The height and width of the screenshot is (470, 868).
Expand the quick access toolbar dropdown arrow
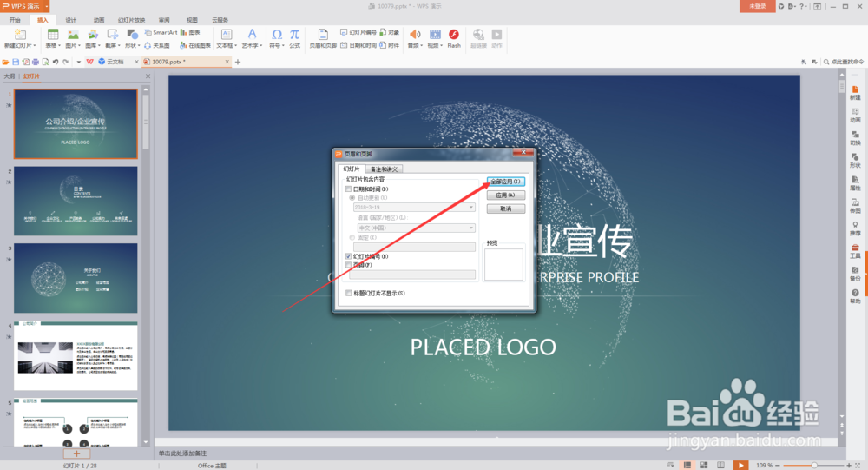tap(79, 62)
